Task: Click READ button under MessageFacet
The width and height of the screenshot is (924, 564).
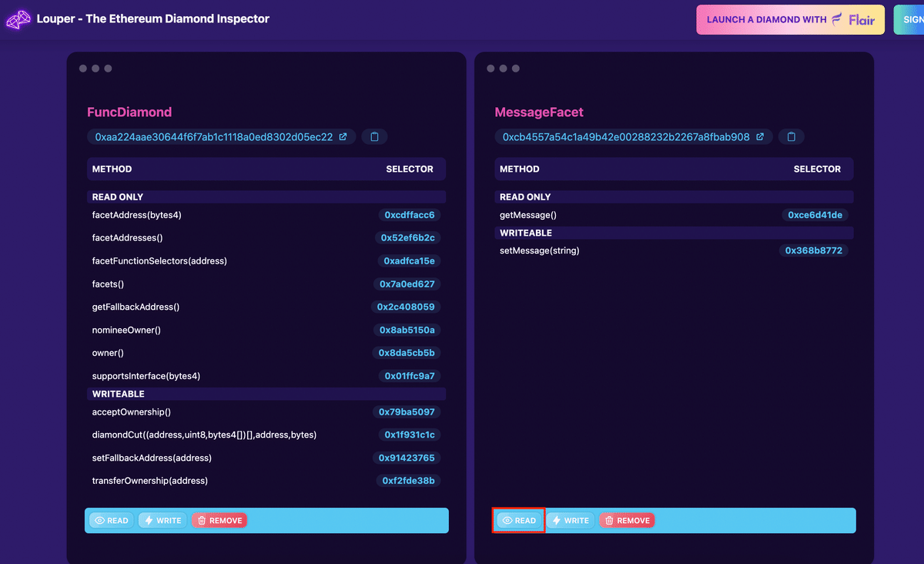Action: pyautogui.click(x=519, y=521)
